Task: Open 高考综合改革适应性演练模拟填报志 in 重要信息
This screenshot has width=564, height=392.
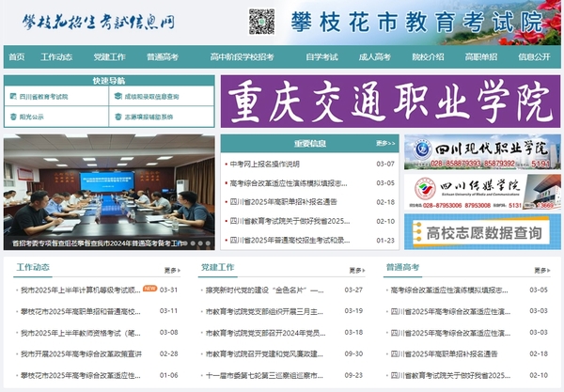Action: [x=289, y=183]
